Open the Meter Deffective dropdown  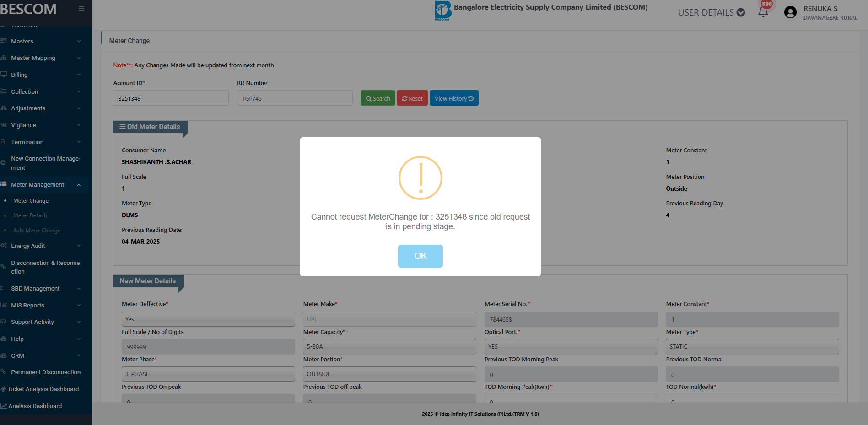coord(208,319)
